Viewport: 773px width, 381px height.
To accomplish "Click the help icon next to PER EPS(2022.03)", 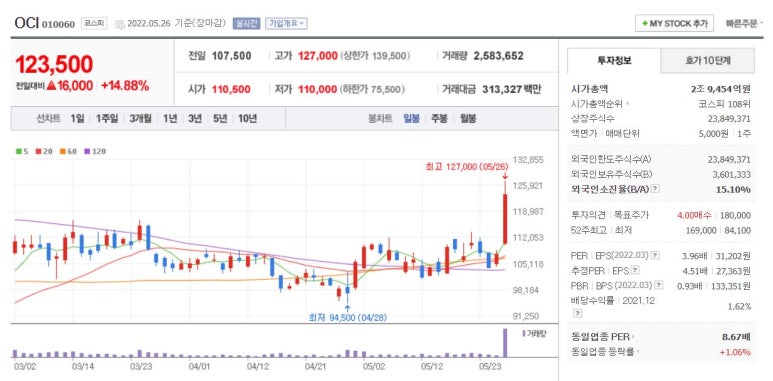I will coord(655,255).
